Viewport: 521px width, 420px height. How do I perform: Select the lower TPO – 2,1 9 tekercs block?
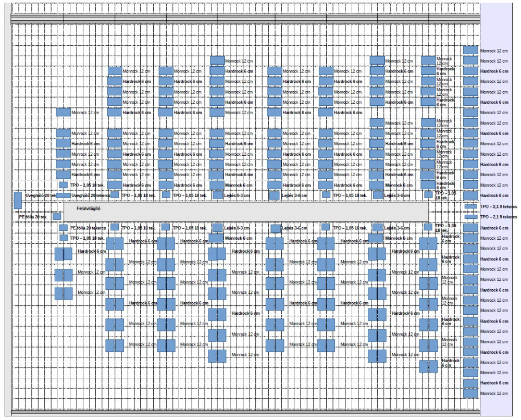click(x=471, y=217)
